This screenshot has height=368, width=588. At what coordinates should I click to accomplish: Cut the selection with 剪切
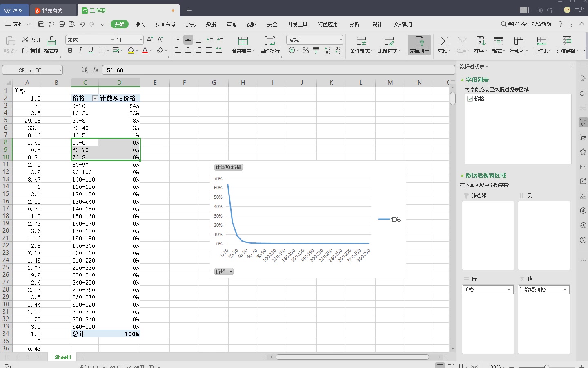(31, 40)
